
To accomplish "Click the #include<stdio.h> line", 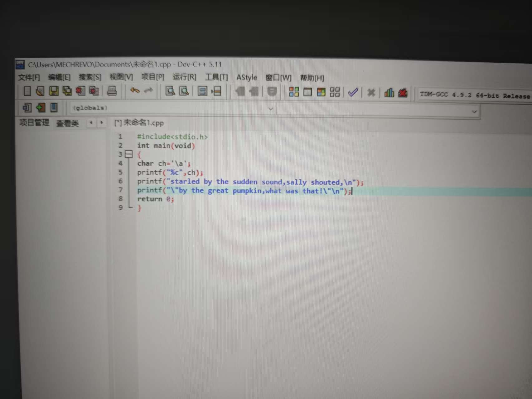I will pyautogui.click(x=172, y=137).
